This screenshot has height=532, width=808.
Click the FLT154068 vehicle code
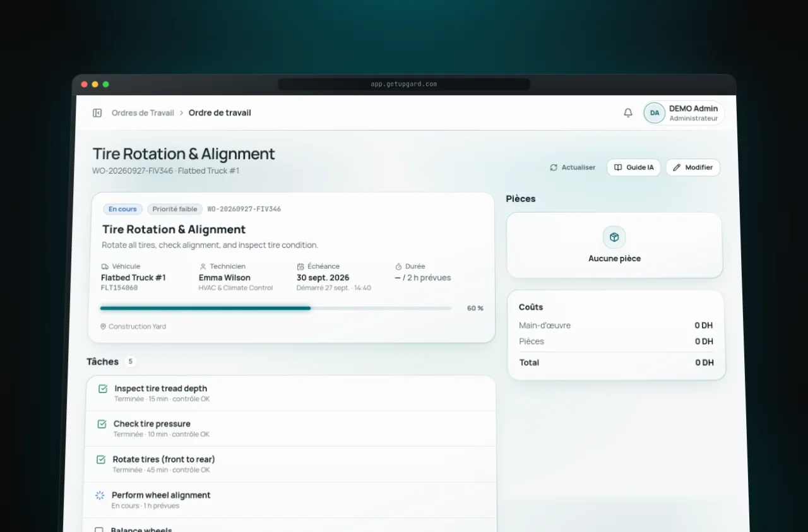pos(119,288)
